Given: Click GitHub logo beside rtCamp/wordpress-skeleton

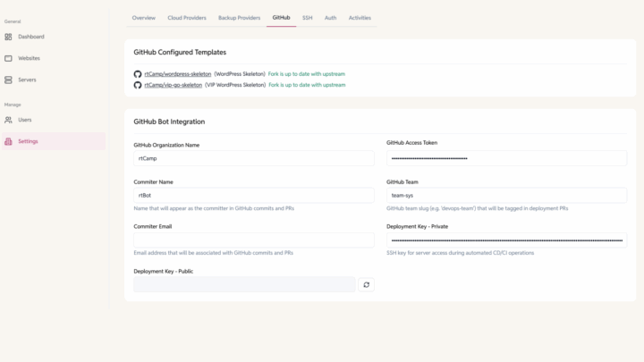Looking at the screenshot, I should [x=138, y=74].
